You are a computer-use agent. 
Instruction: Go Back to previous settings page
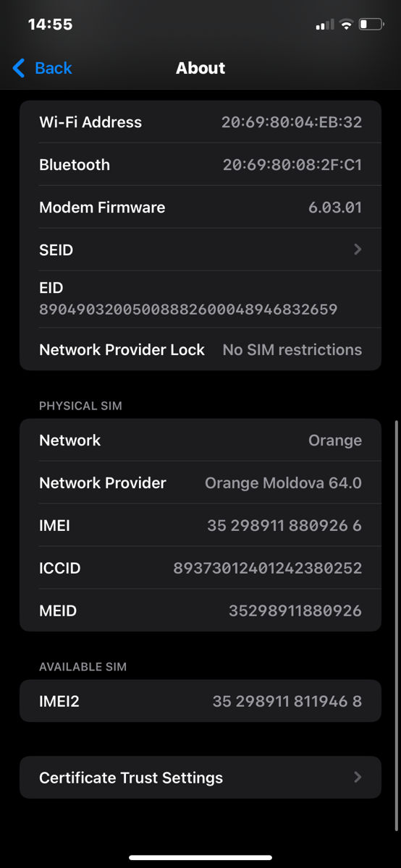(x=42, y=68)
